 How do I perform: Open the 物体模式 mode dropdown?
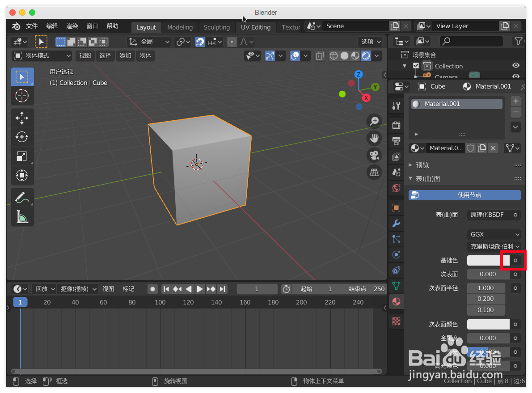(42, 55)
